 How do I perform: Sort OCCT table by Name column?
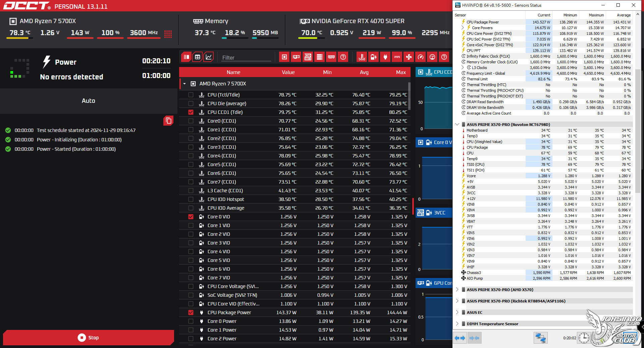point(233,72)
